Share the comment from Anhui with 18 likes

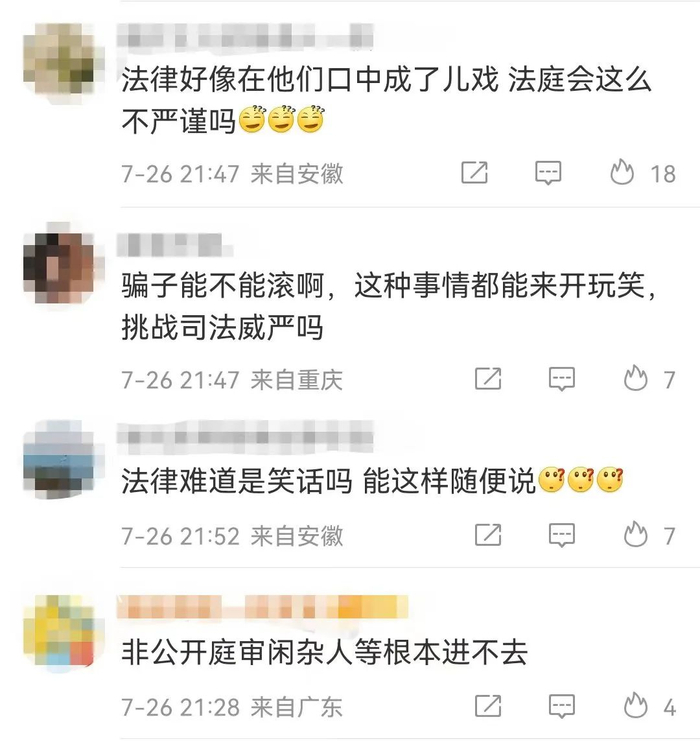click(x=474, y=172)
